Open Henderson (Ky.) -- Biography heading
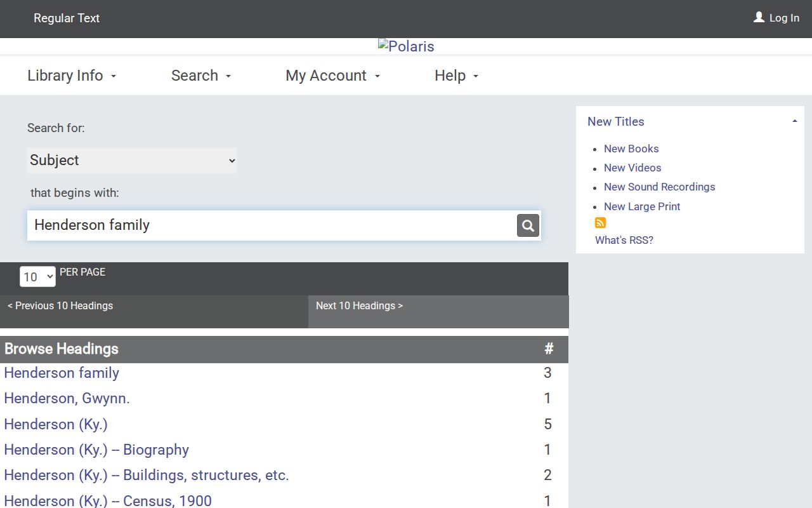Viewport: 812px width, 508px height. (x=96, y=450)
